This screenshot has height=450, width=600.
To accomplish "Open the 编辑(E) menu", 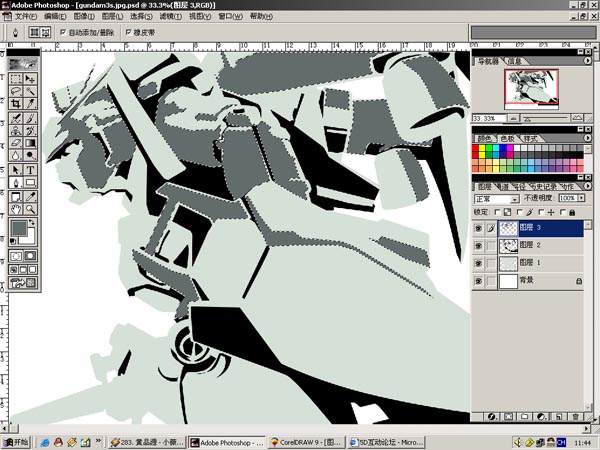I will [55, 16].
